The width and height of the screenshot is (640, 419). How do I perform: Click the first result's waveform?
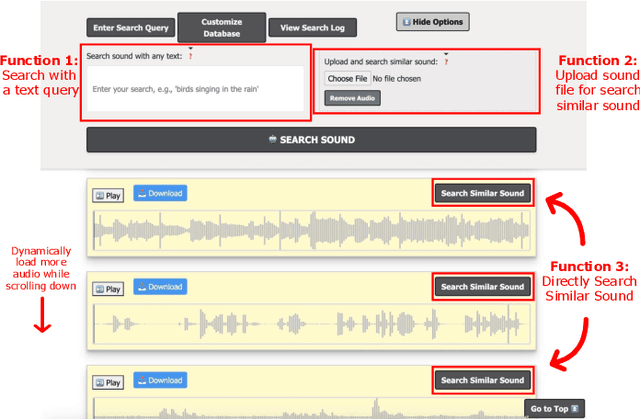point(312,230)
